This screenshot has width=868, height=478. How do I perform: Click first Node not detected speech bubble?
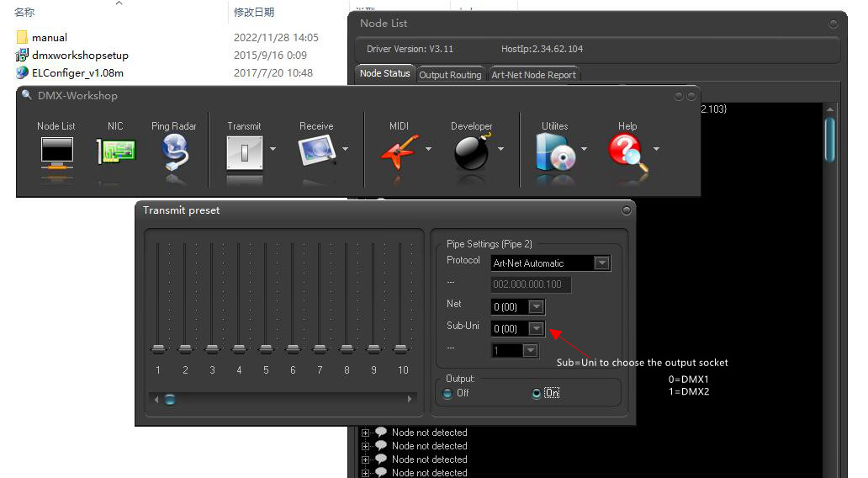click(381, 432)
